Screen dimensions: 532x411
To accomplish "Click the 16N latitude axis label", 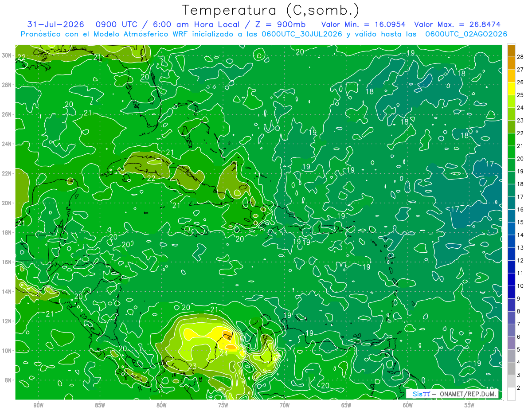I will tap(8, 262).
